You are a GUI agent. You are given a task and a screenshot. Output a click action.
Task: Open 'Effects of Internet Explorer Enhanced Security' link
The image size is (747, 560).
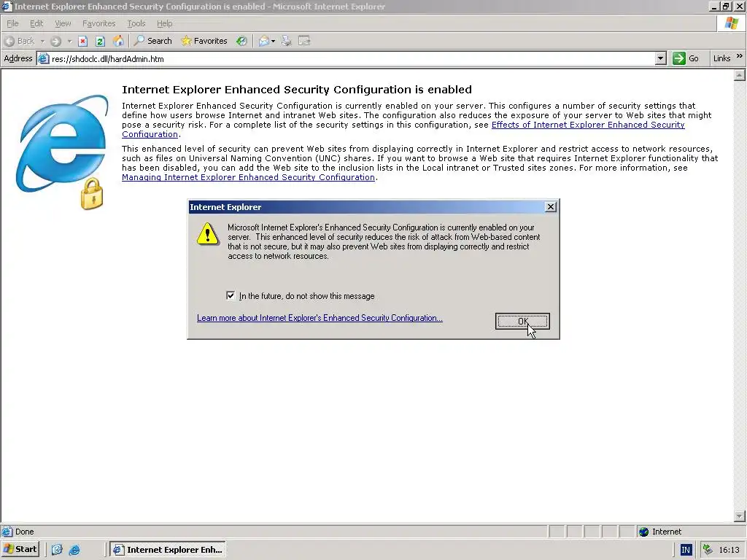tap(588, 125)
